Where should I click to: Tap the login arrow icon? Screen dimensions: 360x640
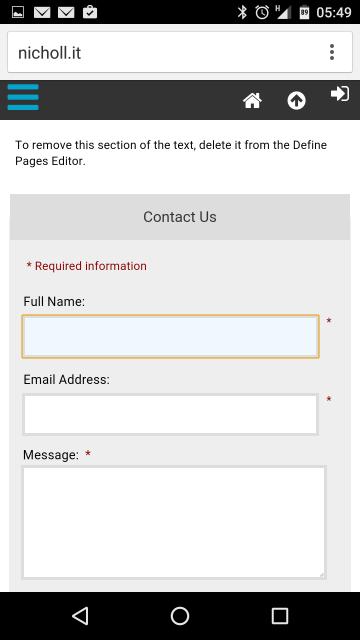click(x=340, y=94)
